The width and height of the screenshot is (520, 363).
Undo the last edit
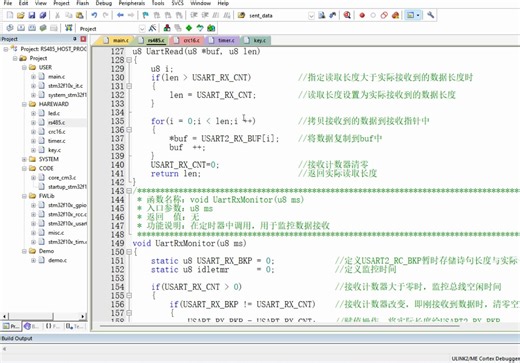tap(94, 15)
